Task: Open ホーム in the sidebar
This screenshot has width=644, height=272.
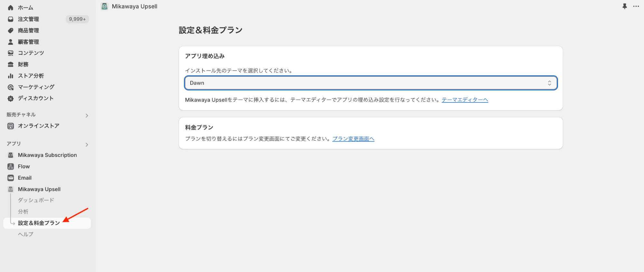Action: tap(25, 7)
